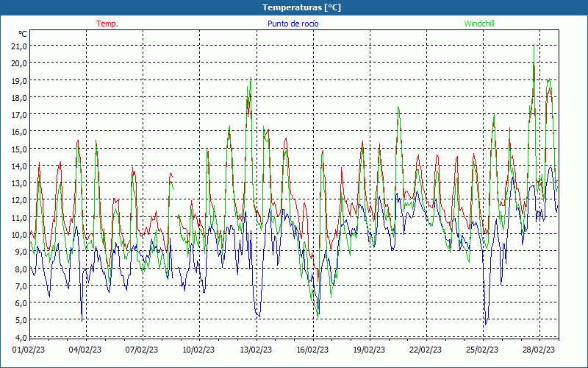
Task: Click the 7,0 value on the temperature axis
Action: tap(21, 286)
